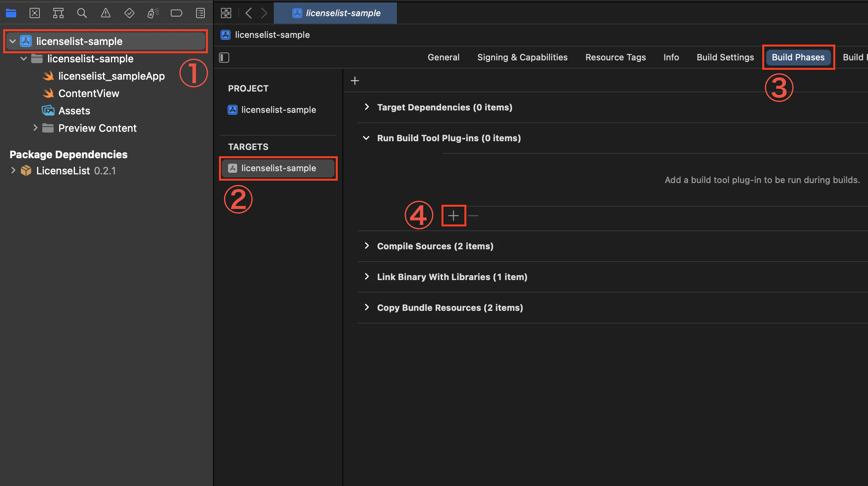Switch to the General tab

point(443,57)
